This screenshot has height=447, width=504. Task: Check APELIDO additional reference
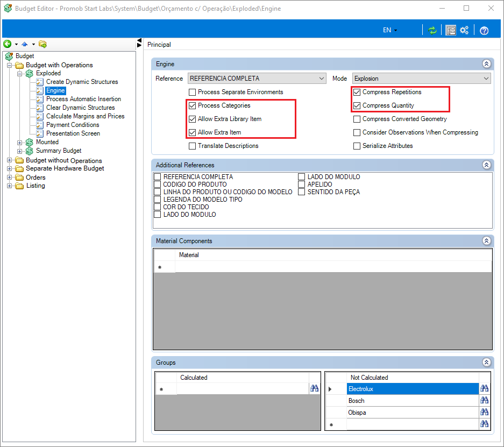point(302,185)
